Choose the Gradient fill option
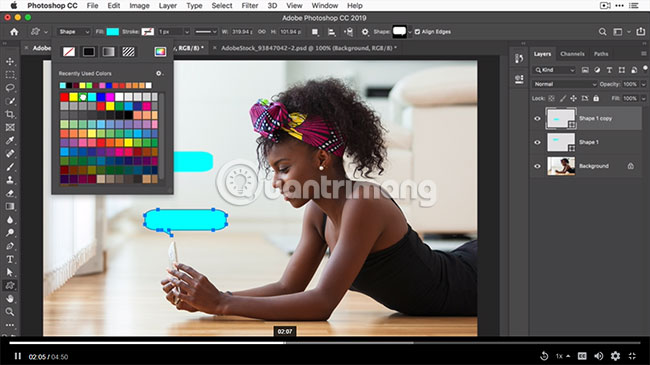This screenshot has height=365, width=650. pos(109,51)
